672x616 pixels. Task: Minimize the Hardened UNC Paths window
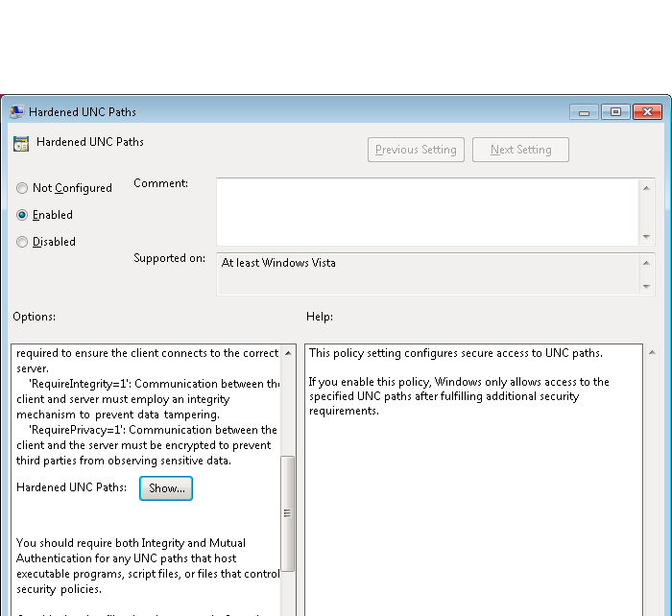coord(584,112)
